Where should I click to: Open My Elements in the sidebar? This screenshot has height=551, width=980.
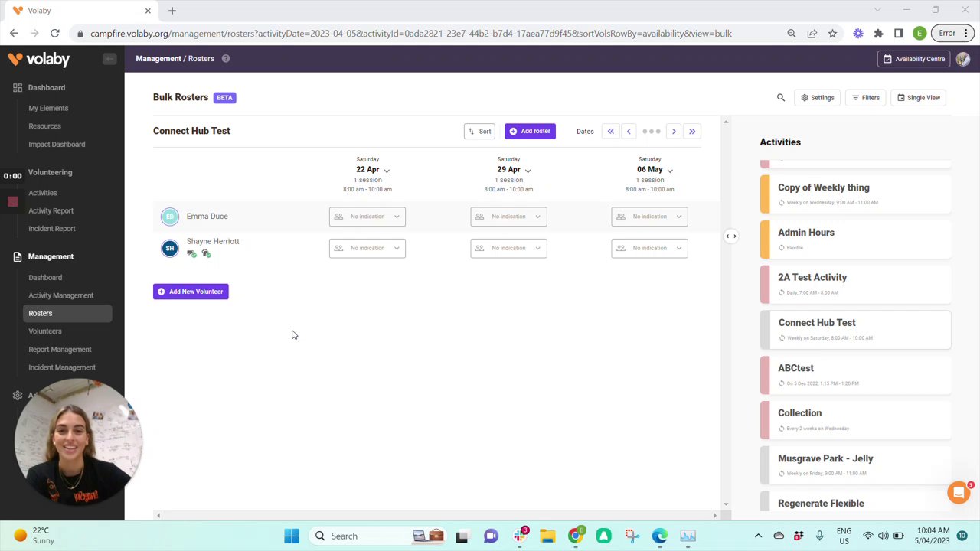point(48,108)
